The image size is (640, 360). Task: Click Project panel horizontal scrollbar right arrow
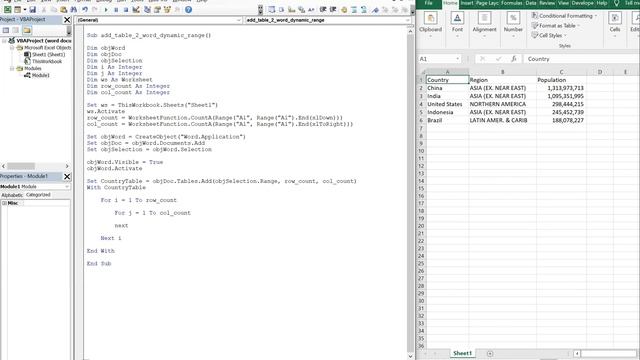click(67, 166)
